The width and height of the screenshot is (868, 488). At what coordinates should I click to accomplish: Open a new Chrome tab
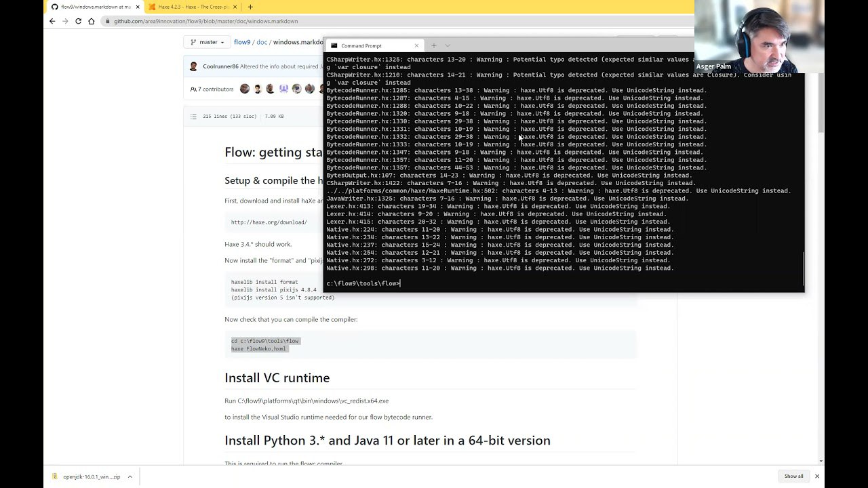point(250,7)
